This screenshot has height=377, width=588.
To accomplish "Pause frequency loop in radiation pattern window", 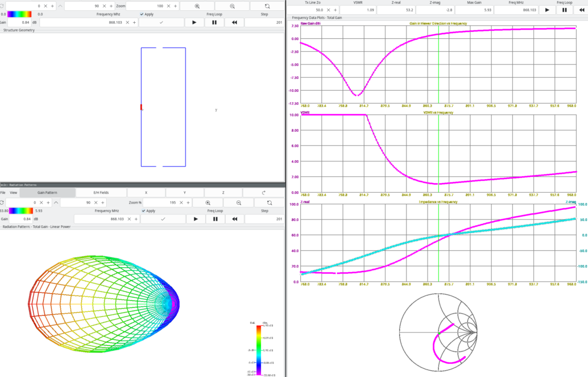I will [x=215, y=219].
